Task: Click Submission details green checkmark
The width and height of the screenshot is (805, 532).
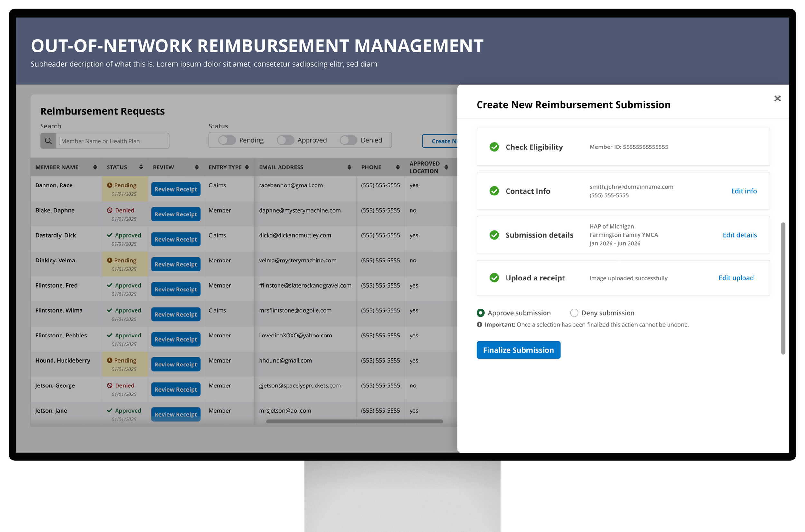Action: pyautogui.click(x=494, y=235)
